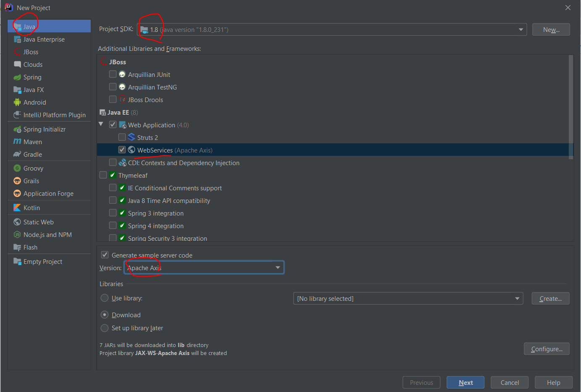Click the WebServices globe icon
Viewport: 581px width, 392px height.
[x=131, y=150]
